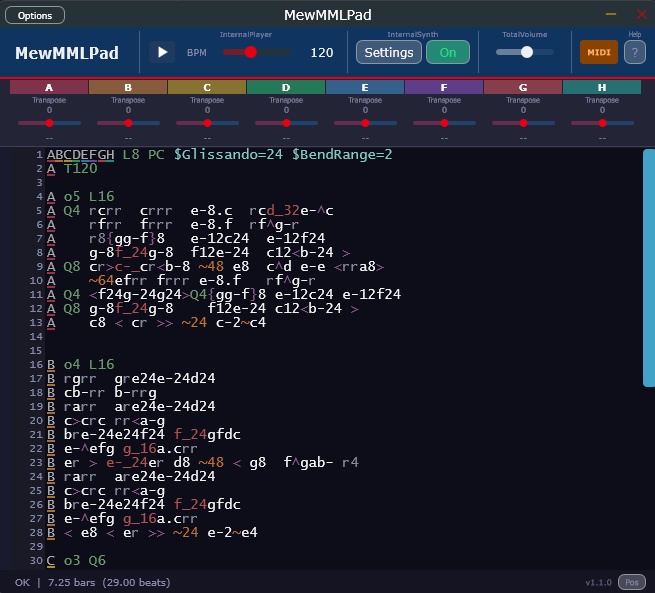Adjust channel F Transpose slider
This screenshot has height=593, width=655.
coord(444,123)
